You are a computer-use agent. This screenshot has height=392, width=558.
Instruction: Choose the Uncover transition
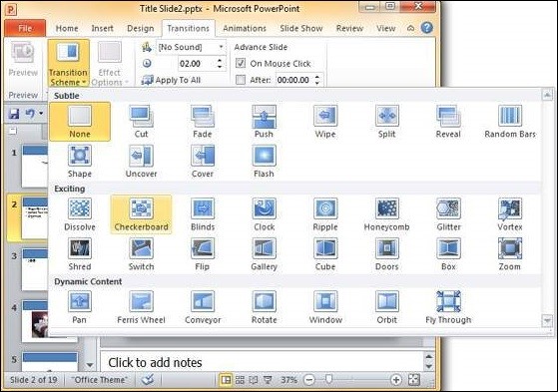pyautogui.click(x=142, y=162)
